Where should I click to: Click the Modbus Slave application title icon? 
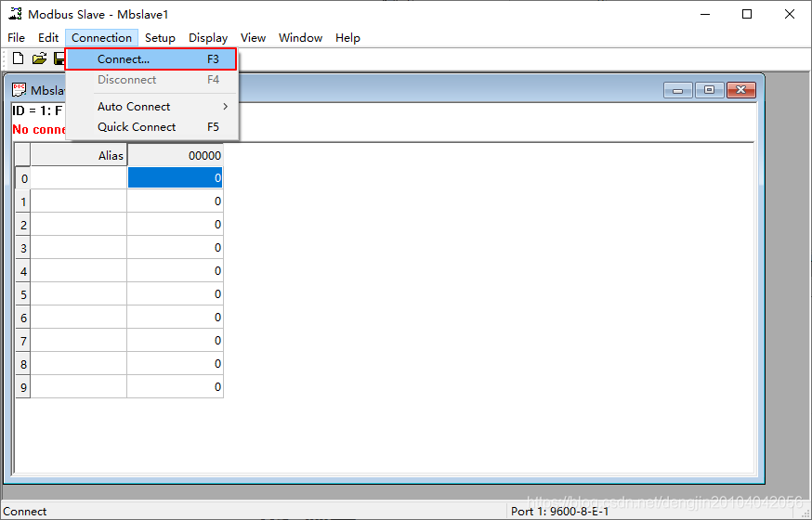click(16, 14)
